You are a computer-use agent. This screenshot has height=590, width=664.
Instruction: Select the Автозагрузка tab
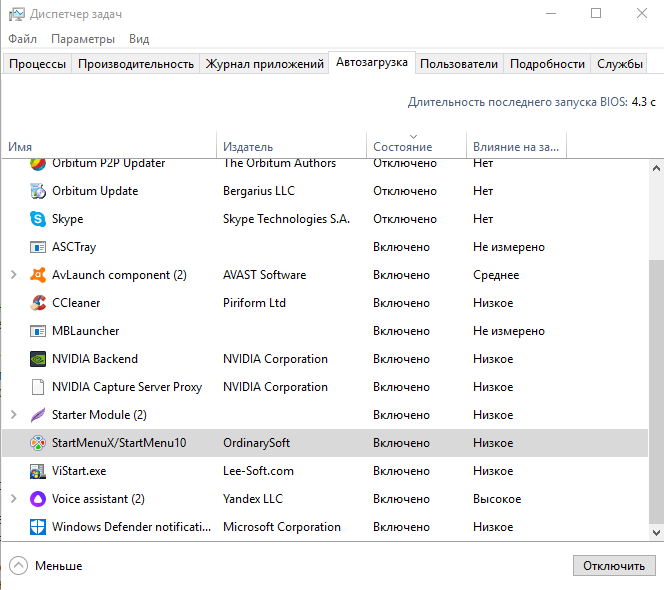coord(372,62)
